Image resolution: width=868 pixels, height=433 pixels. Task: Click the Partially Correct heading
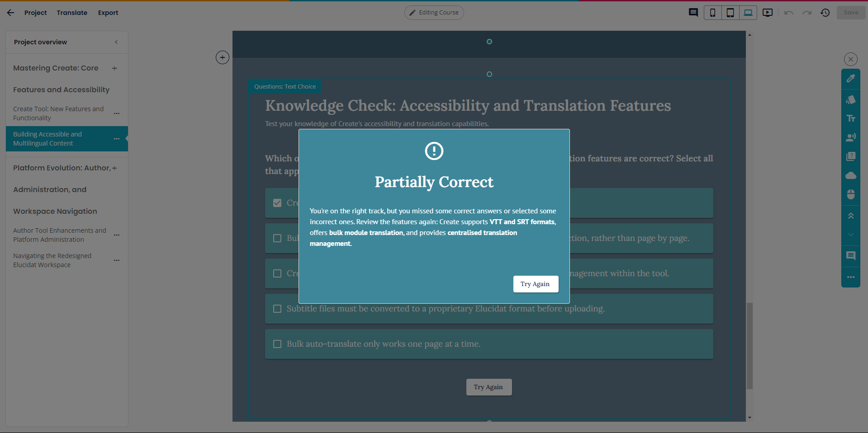coord(434,182)
